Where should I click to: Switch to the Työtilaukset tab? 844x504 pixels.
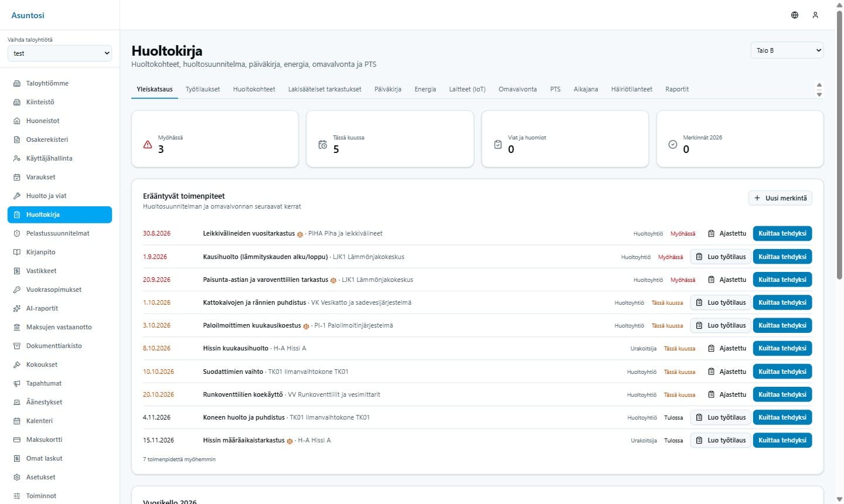[203, 89]
